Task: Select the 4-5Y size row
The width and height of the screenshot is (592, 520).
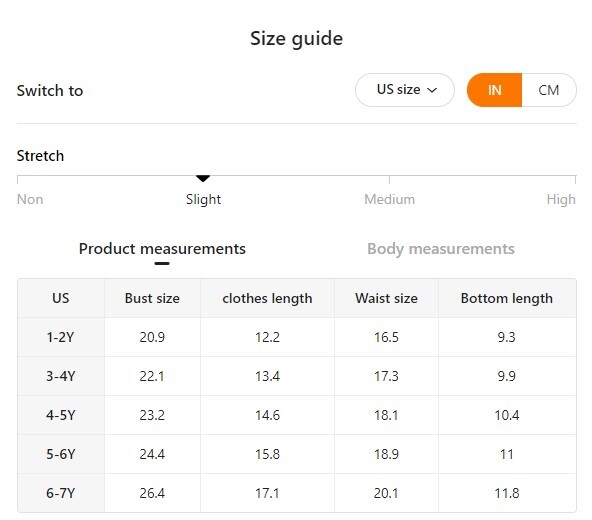Action: click(297, 415)
